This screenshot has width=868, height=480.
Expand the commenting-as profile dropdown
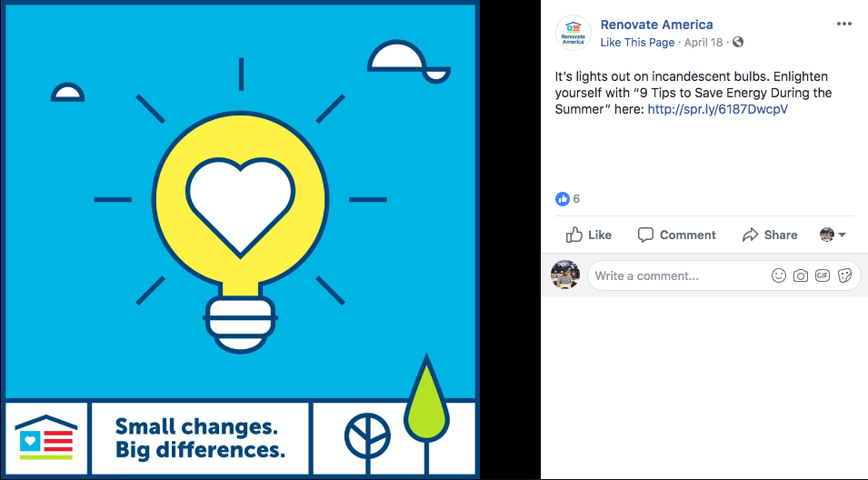tap(833, 235)
